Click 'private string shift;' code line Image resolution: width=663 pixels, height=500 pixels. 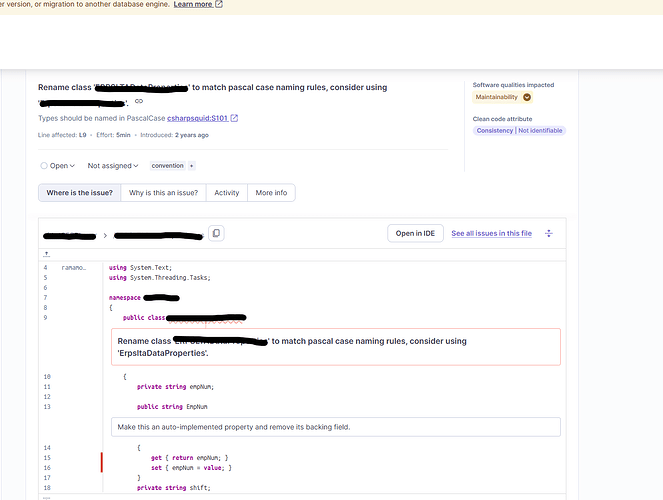173,488
